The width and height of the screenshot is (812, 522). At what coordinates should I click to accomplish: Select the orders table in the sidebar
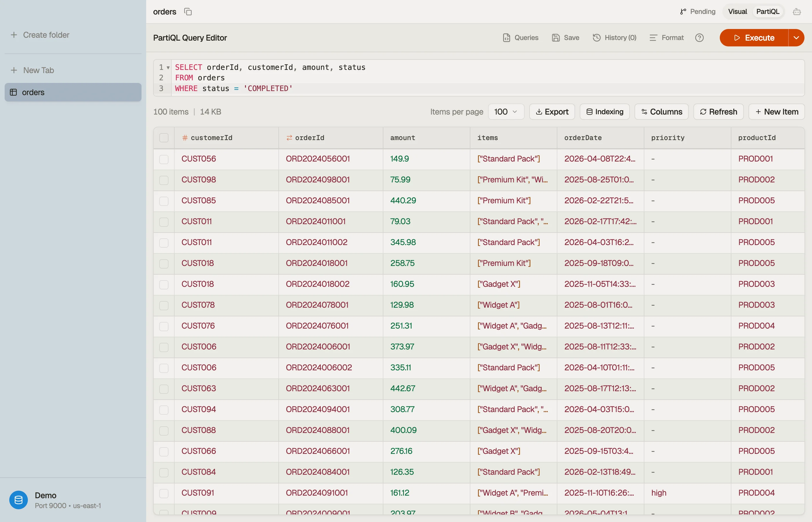[73, 92]
